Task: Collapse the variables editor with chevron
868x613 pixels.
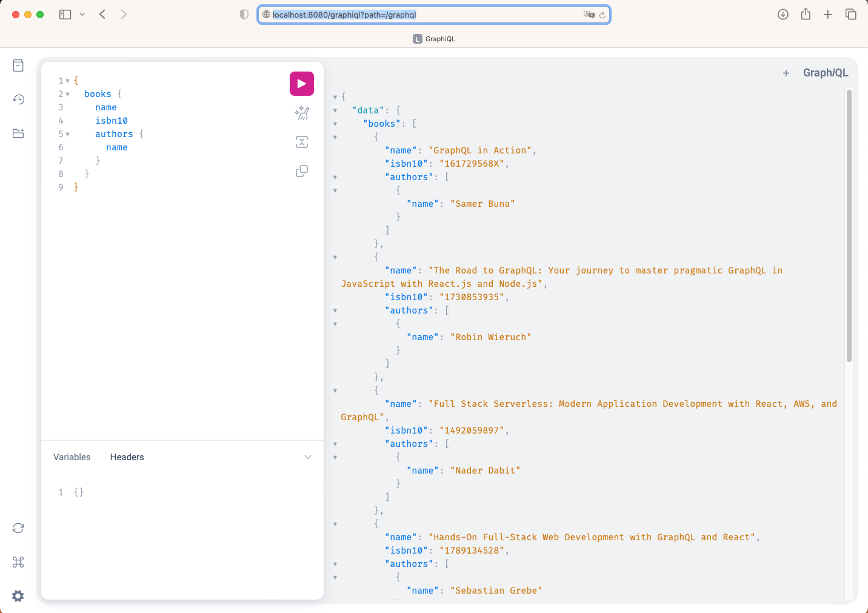Action: click(x=307, y=457)
